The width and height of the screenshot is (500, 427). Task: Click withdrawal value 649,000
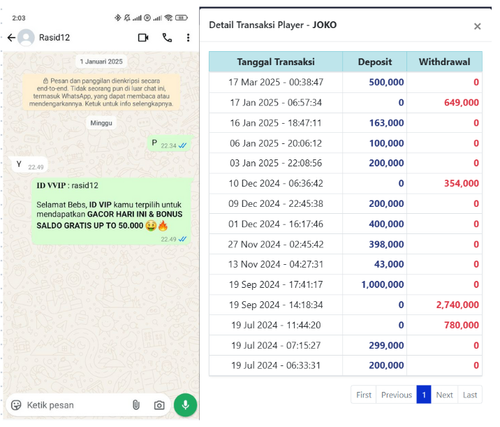[x=461, y=102]
